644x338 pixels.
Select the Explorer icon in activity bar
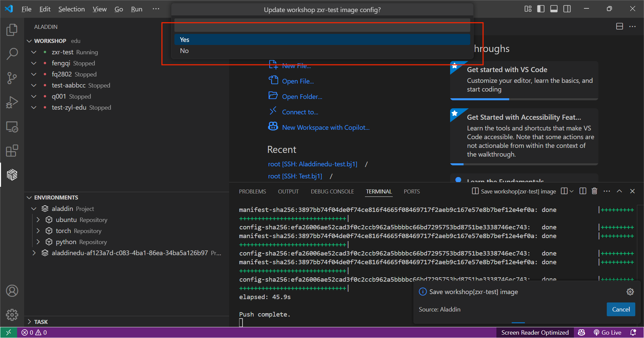(x=12, y=30)
